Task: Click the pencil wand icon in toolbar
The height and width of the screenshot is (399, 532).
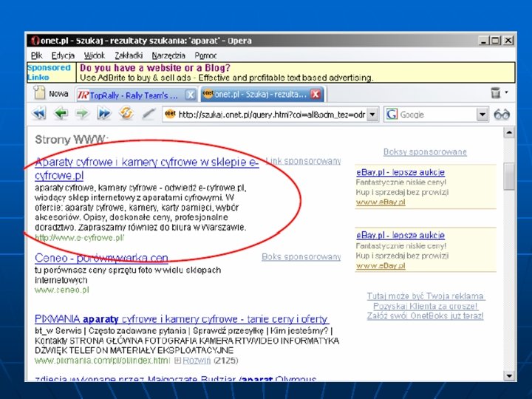Action: click(x=149, y=113)
